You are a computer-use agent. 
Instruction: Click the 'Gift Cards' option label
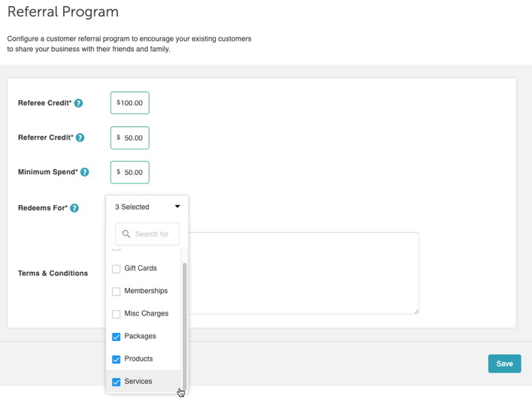pyautogui.click(x=141, y=268)
